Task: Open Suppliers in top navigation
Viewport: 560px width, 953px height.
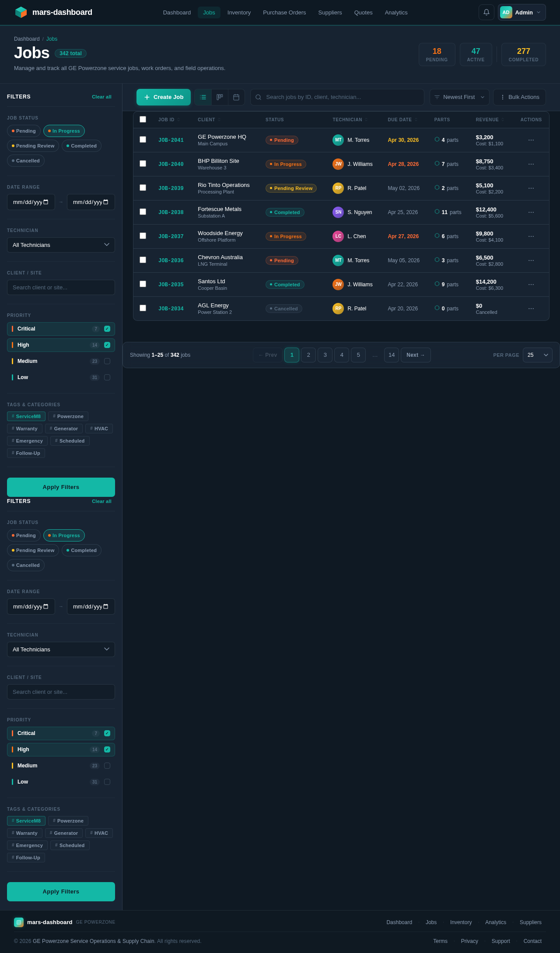Action: point(330,12)
